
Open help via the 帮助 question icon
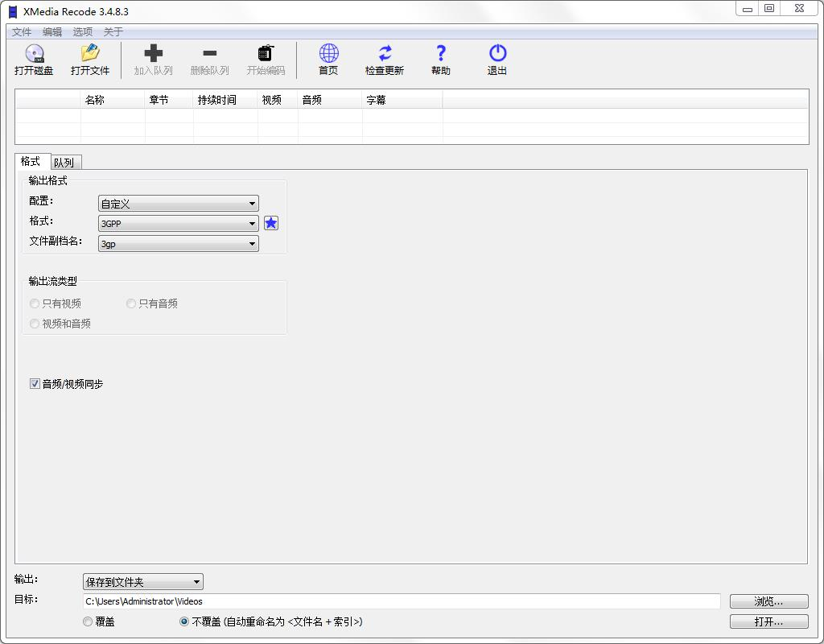pyautogui.click(x=440, y=60)
